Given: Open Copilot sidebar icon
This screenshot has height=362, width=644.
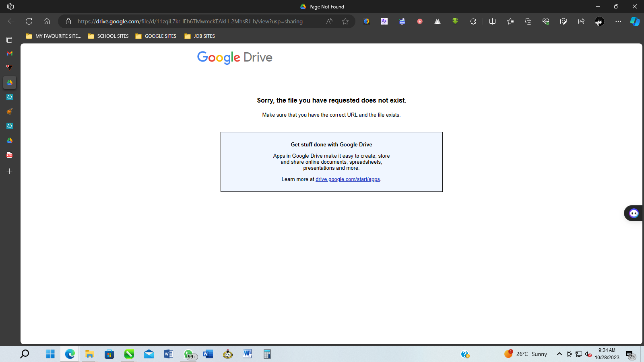Looking at the screenshot, I should (635, 21).
